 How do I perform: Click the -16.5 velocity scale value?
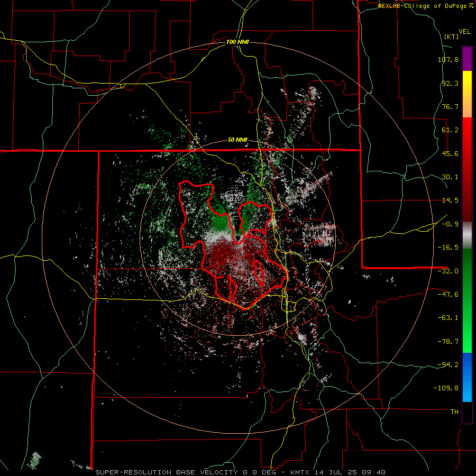coord(448,248)
